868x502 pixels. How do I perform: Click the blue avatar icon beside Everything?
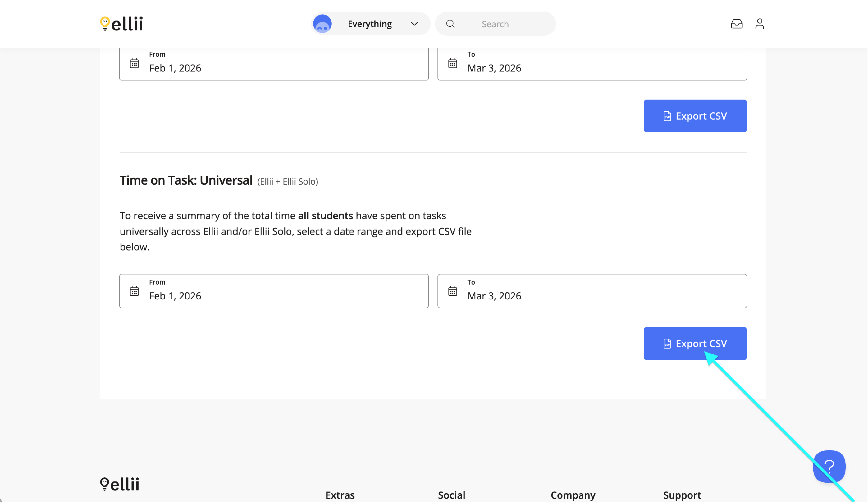[x=322, y=24]
